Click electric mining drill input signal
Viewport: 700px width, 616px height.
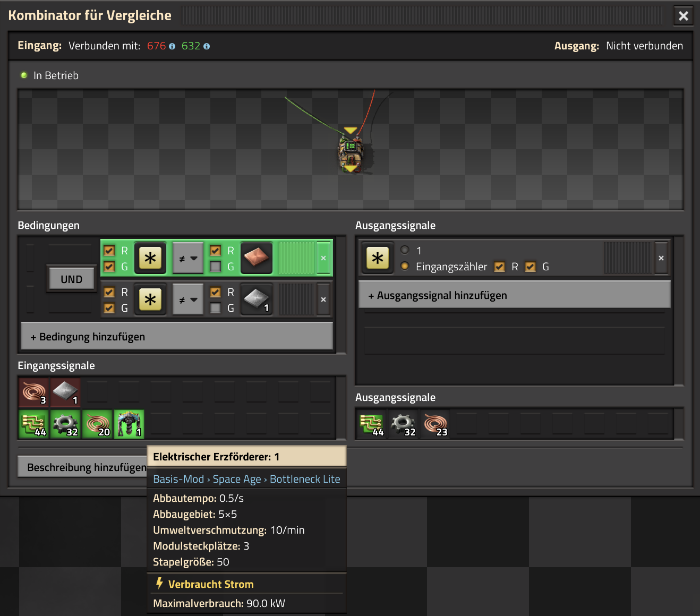(x=129, y=424)
